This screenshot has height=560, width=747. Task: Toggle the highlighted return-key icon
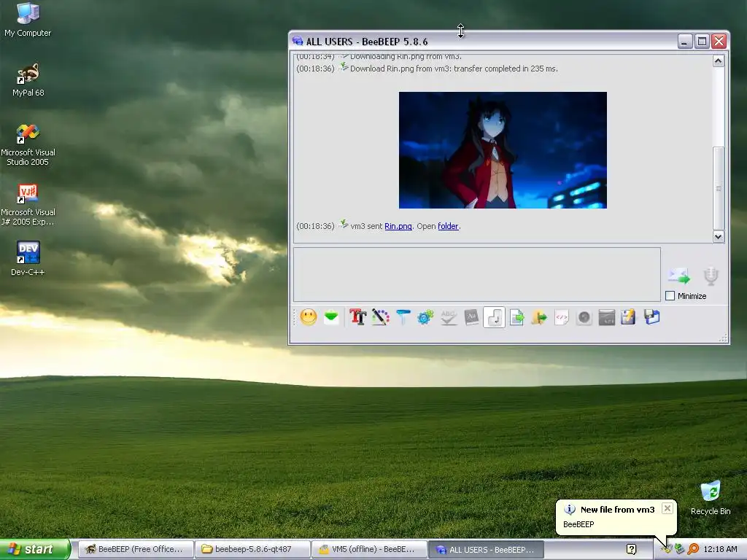point(494,317)
